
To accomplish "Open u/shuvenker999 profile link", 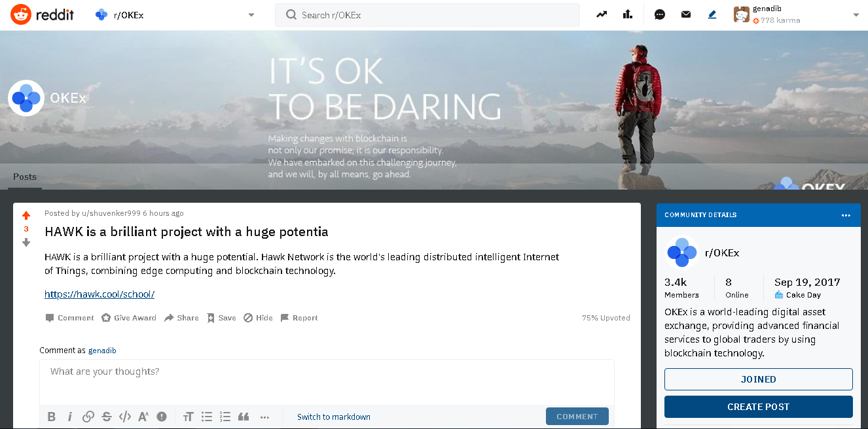I will [111, 213].
